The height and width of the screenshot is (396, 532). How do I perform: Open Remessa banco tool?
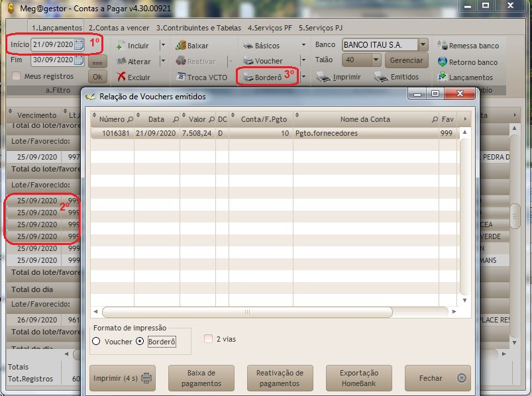[443, 46]
